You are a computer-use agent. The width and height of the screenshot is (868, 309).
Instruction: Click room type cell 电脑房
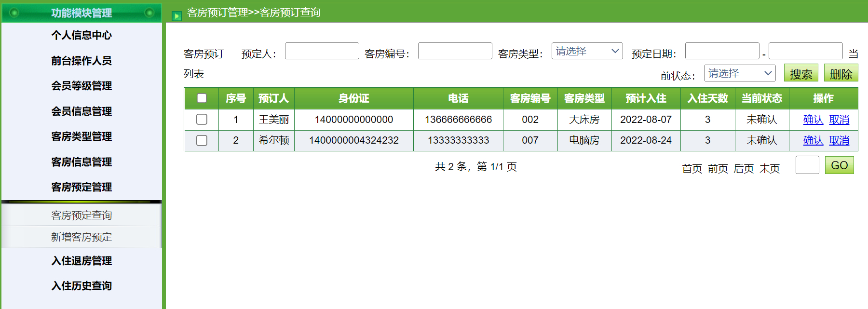(x=584, y=140)
